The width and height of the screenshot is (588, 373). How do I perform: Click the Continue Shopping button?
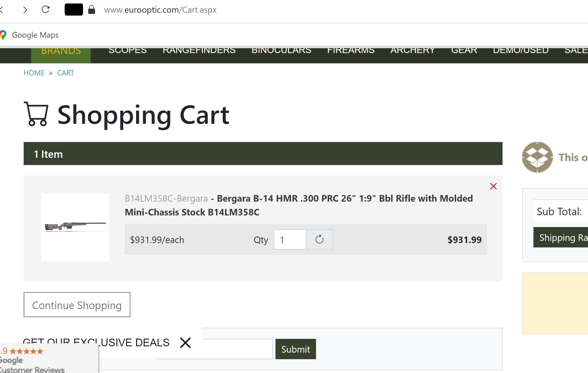tap(77, 305)
